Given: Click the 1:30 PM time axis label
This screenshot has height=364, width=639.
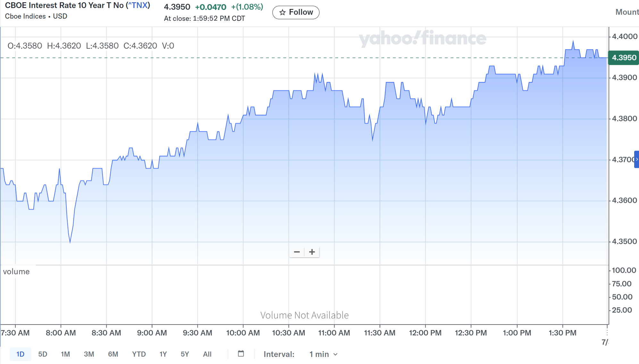Looking at the screenshot, I should [562, 333].
